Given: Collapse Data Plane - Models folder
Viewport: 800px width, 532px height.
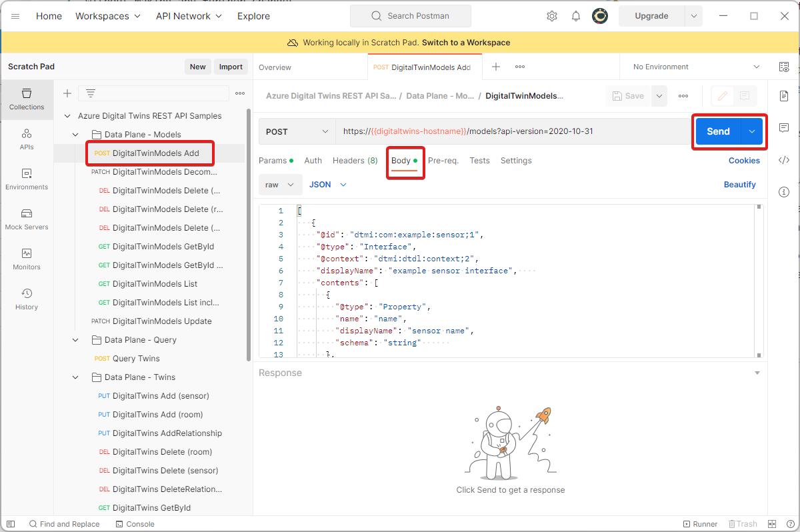Looking at the screenshot, I should coord(75,135).
